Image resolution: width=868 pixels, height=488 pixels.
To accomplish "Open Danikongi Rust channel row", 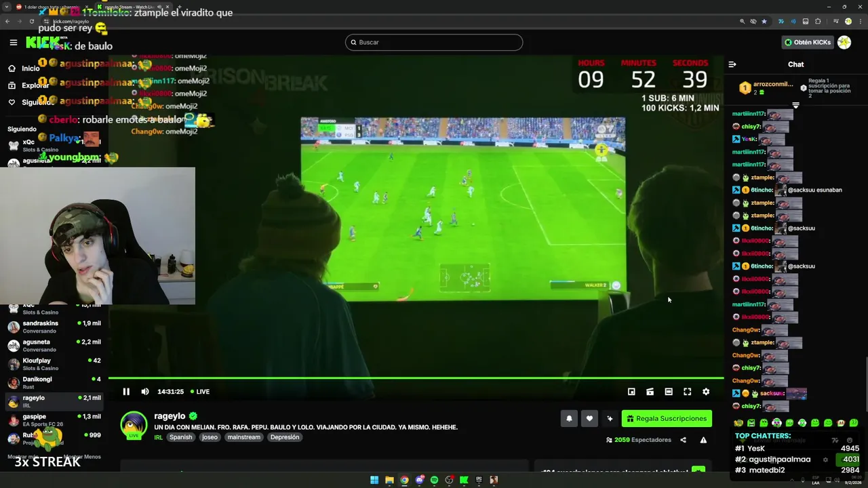I will click(x=54, y=383).
